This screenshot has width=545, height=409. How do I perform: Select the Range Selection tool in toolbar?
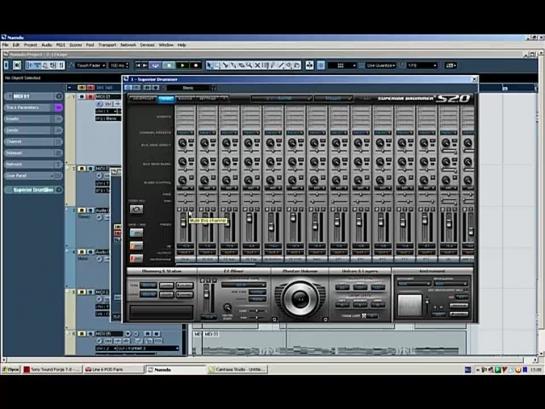pos(217,65)
